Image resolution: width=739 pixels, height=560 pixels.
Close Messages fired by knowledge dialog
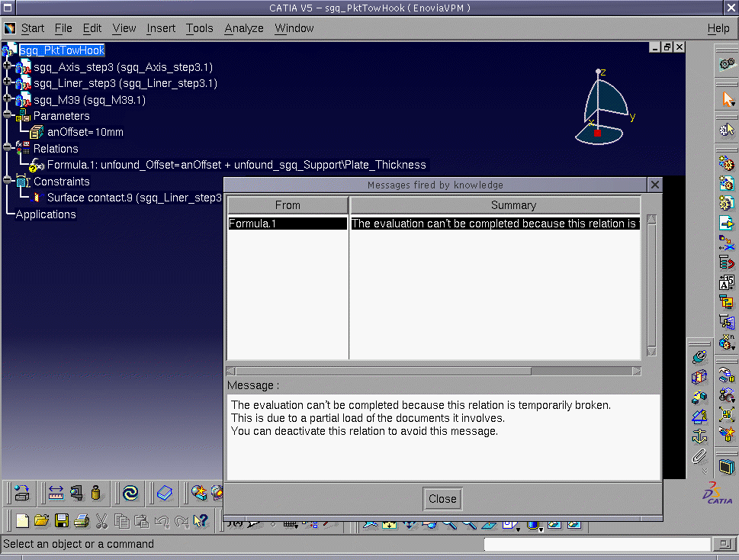[x=654, y=185]
